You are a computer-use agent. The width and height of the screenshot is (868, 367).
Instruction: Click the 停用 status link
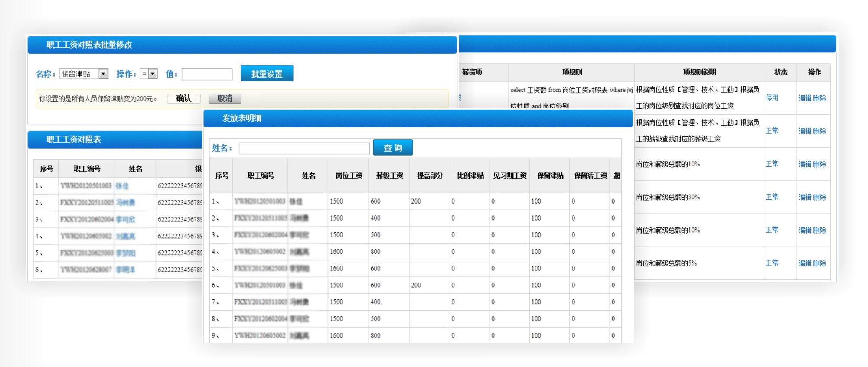pos(772,98)
